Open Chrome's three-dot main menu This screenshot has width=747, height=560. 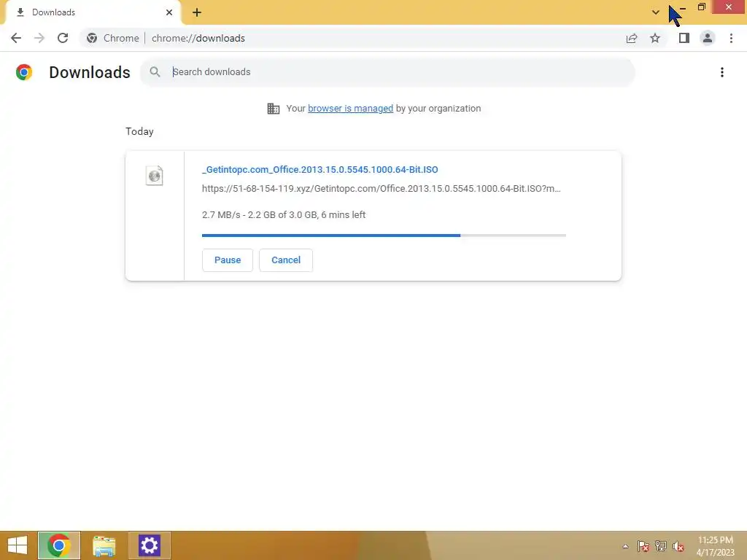point(731,38)
